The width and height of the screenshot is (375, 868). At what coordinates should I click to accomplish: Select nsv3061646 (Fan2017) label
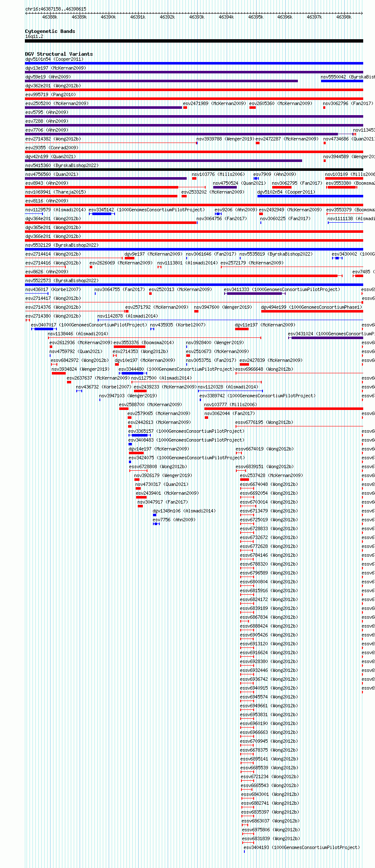click(211, 254)
